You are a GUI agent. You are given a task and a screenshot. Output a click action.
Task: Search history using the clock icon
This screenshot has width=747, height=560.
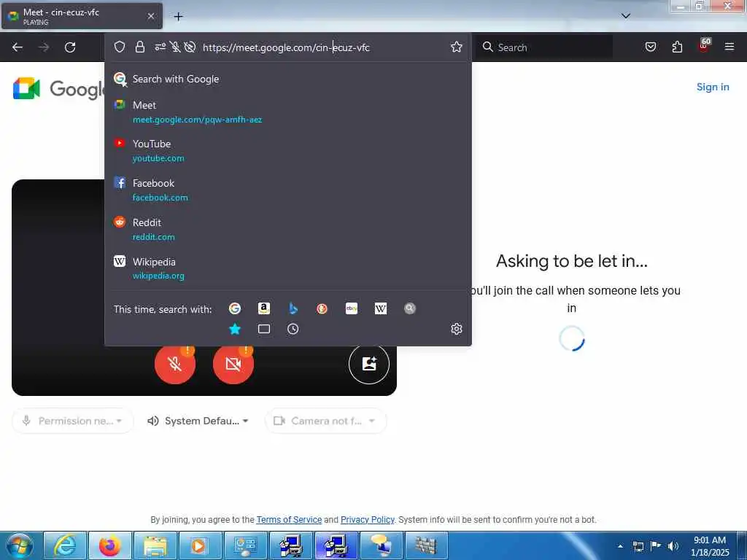(293, 329)
